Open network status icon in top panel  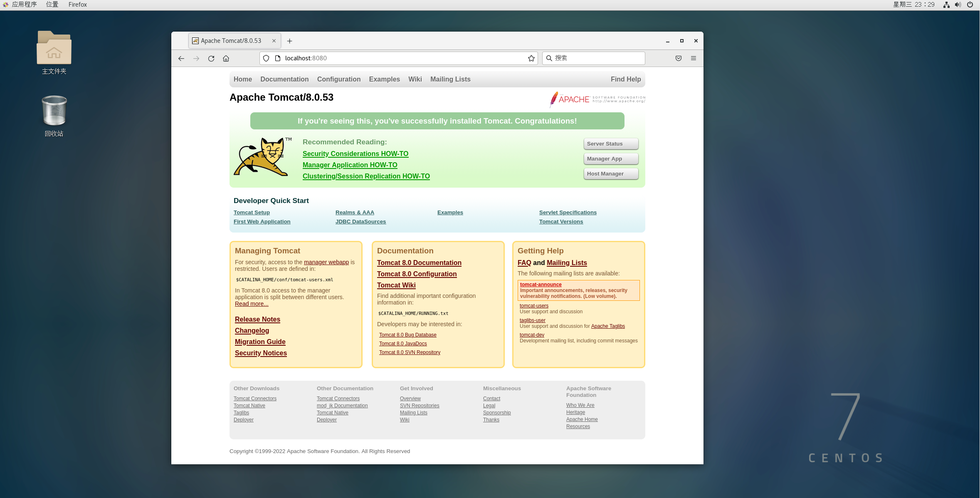coord(946,5)
